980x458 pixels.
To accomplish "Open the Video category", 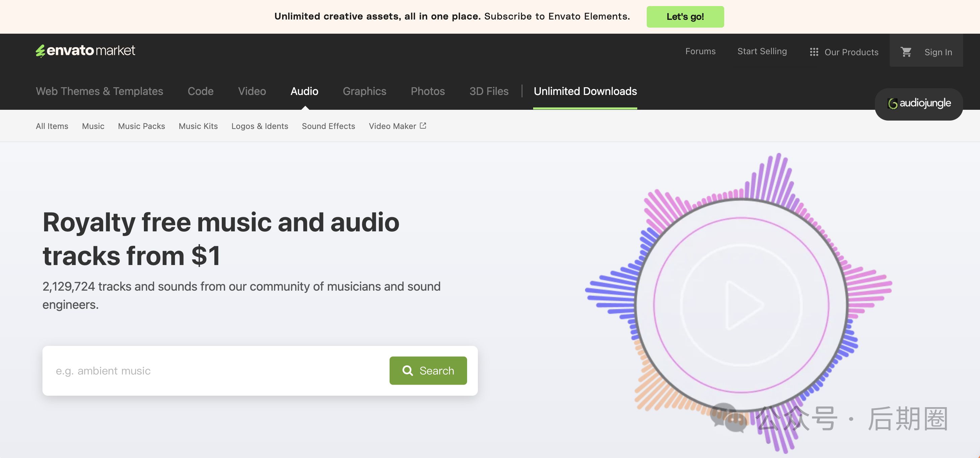I will (x=252, y=91).
